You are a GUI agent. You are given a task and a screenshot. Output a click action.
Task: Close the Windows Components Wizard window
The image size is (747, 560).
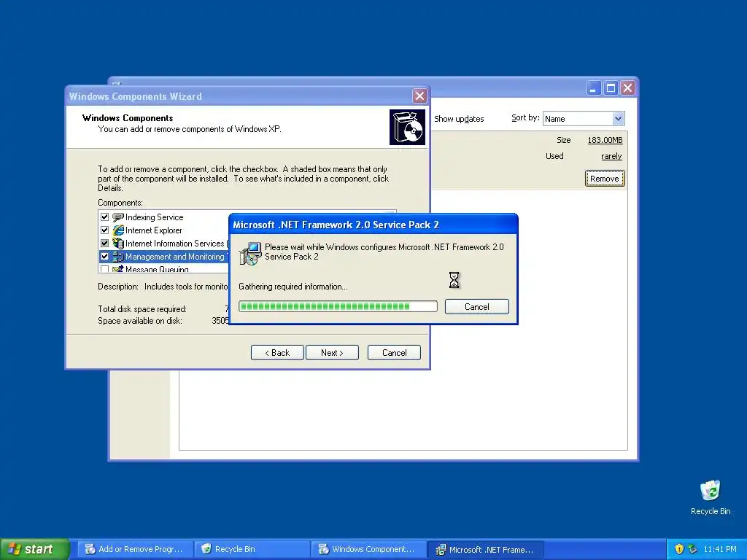click(x=419, y=96)
